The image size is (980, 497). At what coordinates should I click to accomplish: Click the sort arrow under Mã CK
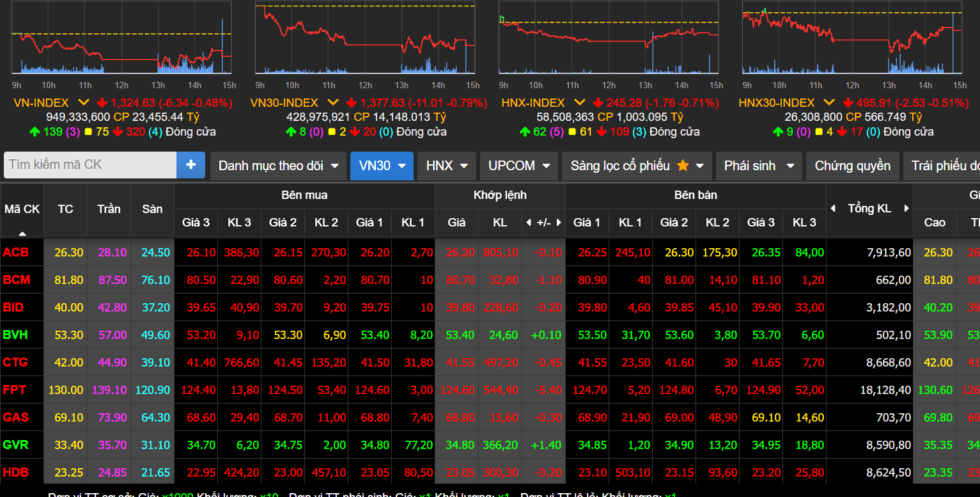coord(22,233)
